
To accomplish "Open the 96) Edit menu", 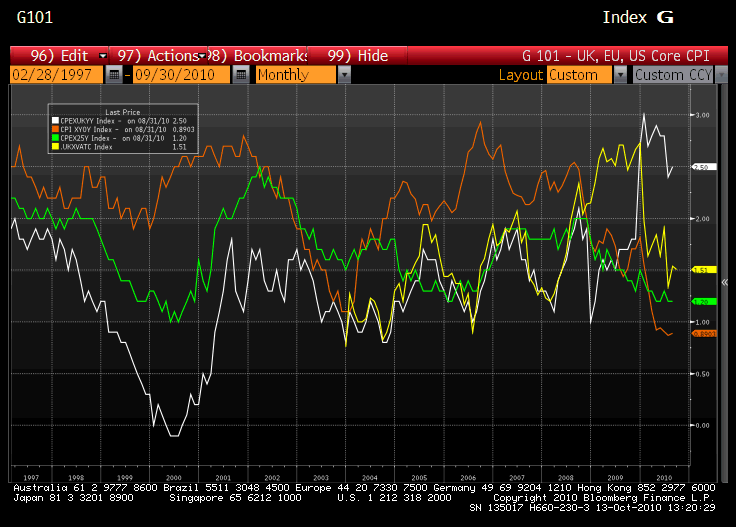I will click(59, 56).
